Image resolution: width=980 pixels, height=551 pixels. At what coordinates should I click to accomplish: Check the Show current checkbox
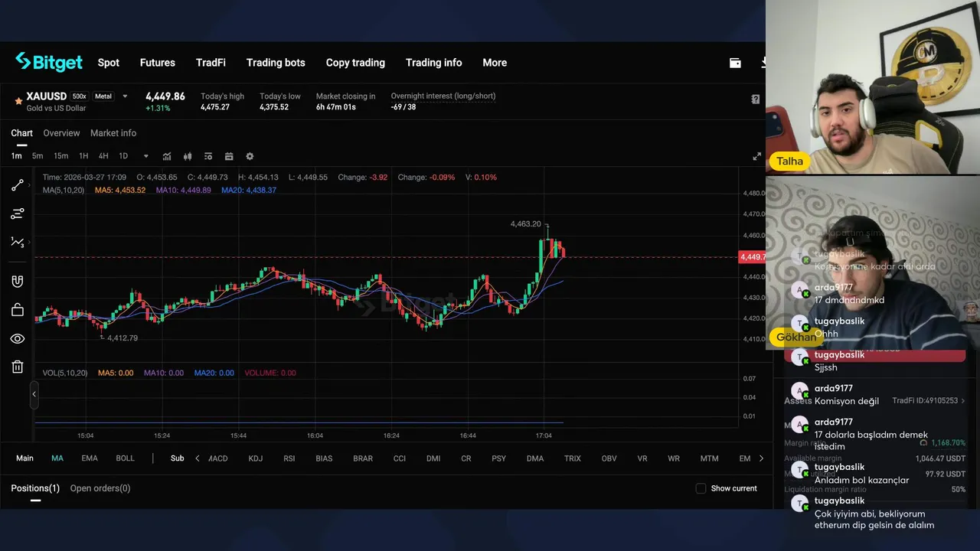tap(701, 488)
